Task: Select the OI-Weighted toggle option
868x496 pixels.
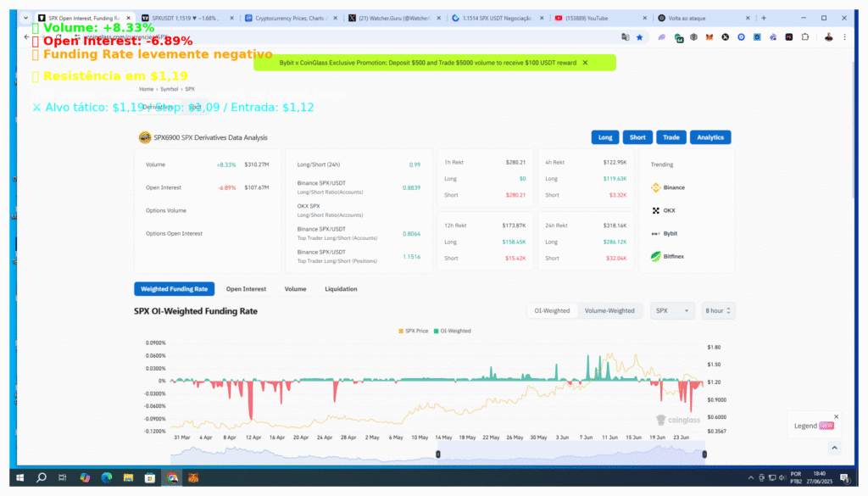Action: coord(552,311)
